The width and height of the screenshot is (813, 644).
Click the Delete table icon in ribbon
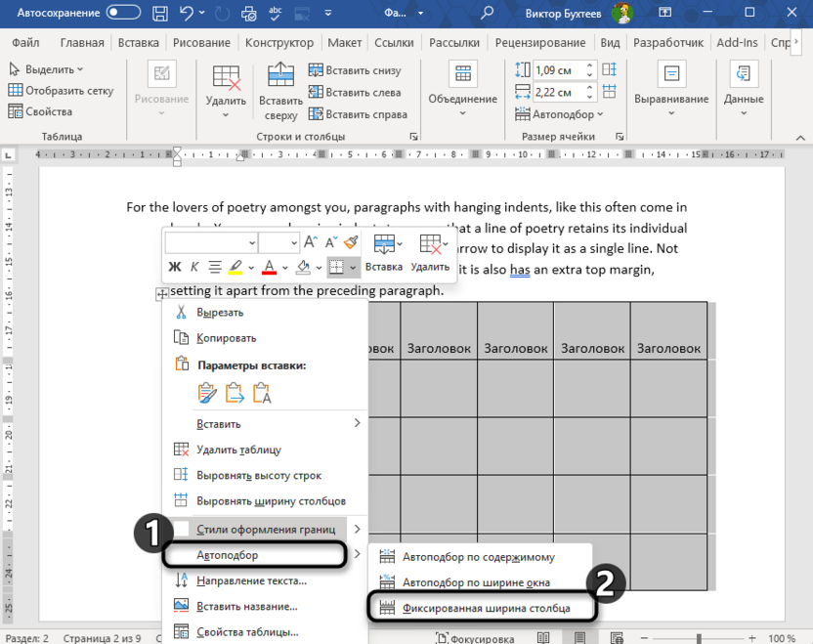pos(226,77)
